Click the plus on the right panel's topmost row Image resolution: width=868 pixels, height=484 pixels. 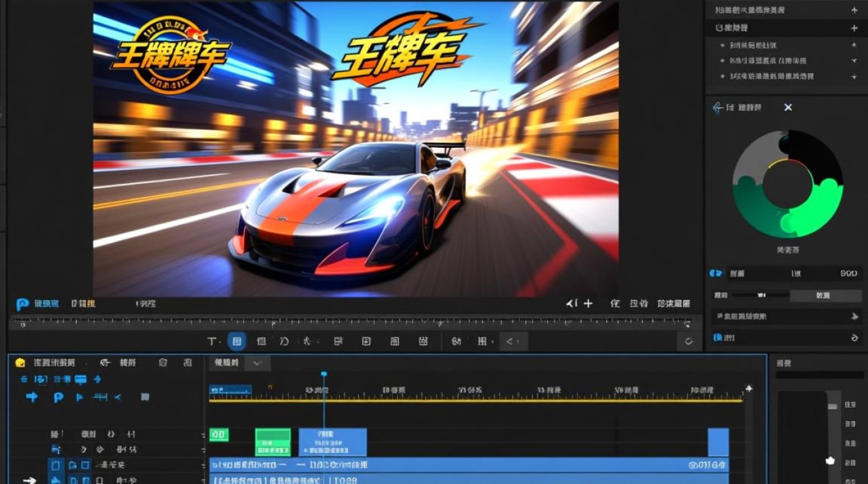[855, 10]
